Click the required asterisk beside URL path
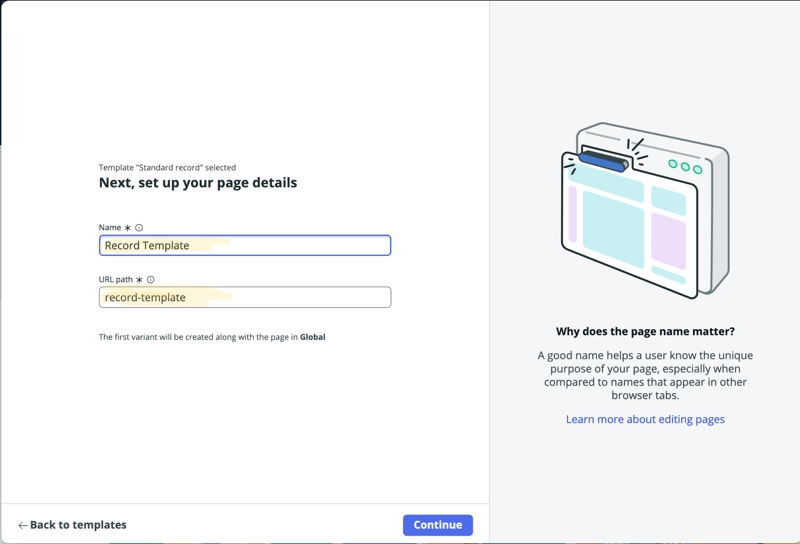Image resolution: width=800 pixels, height=544 pixels. coord(139,280)
